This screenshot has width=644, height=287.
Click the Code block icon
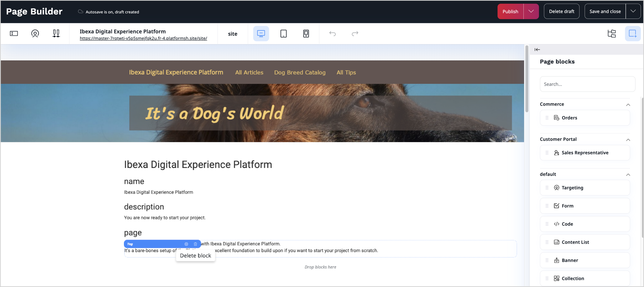(x=556, y=224)
